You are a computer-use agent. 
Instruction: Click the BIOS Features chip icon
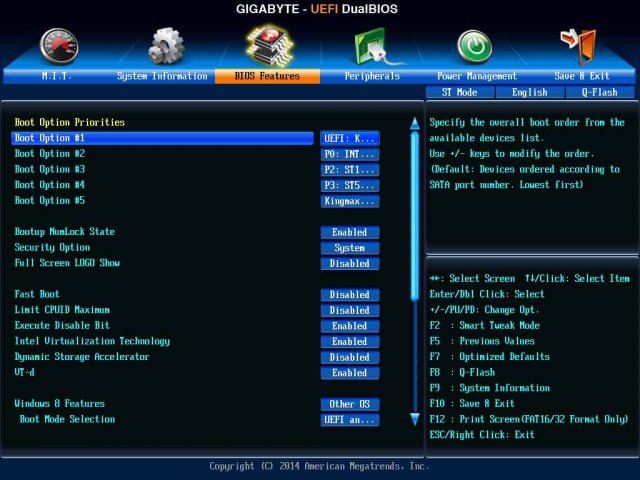(269, 45)
